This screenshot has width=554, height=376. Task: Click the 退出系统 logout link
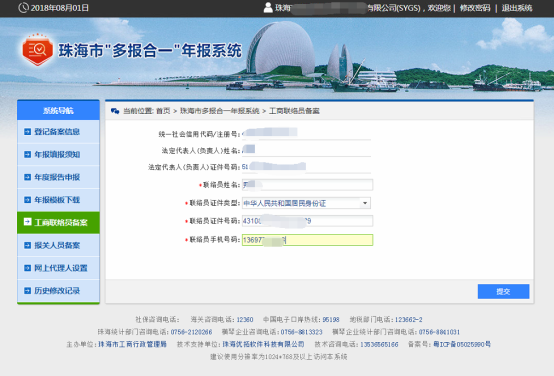517,8
